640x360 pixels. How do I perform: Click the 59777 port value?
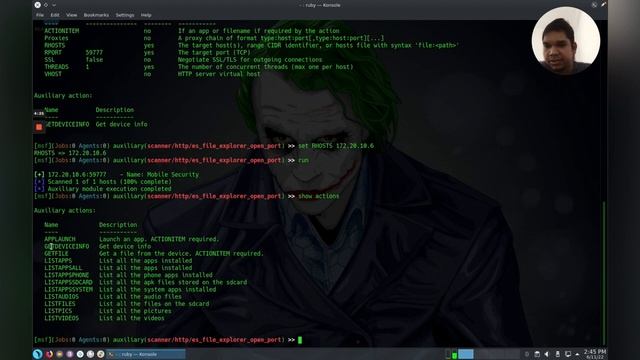tap(94, 53)
